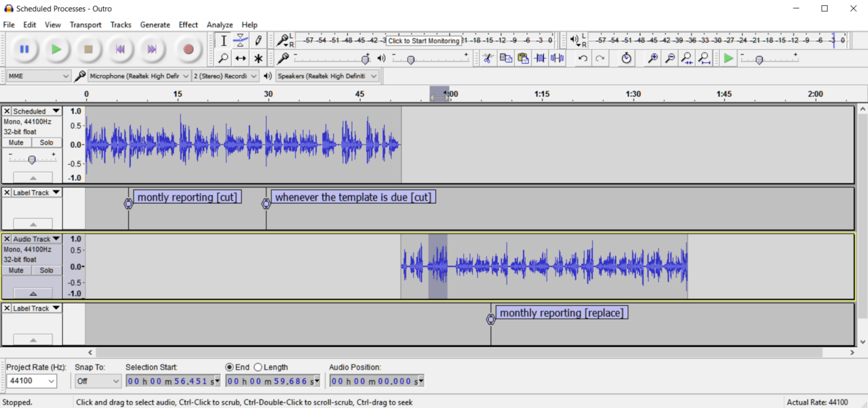Click the recording meter microphone icon

283,40
